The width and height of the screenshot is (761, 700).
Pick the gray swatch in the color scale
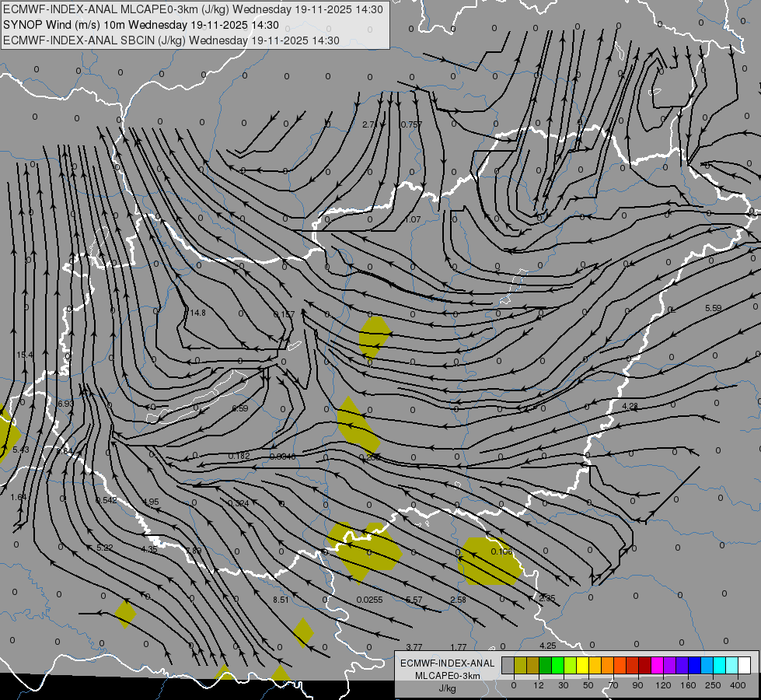[508, 665]
